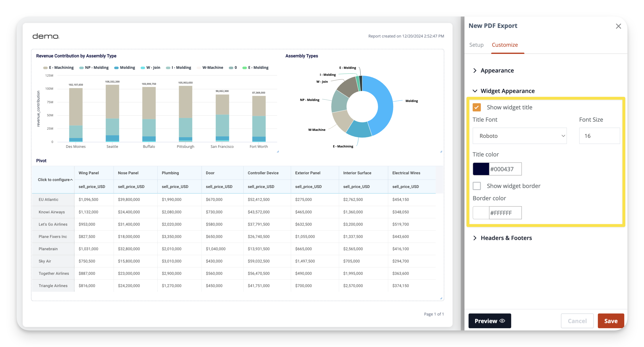Toggle the W - Join legend marker
Image resolution: width=644 pixels, height=347 pixels.
coord(142,68)
